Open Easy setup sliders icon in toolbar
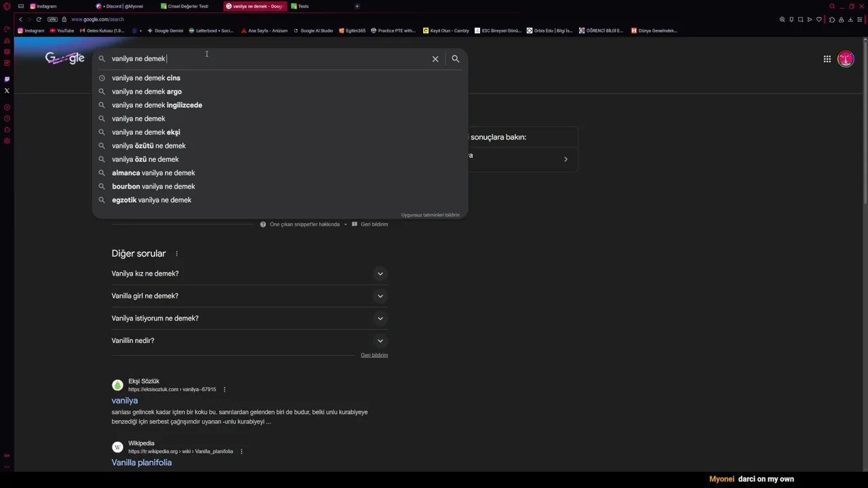This screenshot has width=868, height=488. [x=859, y=19]
